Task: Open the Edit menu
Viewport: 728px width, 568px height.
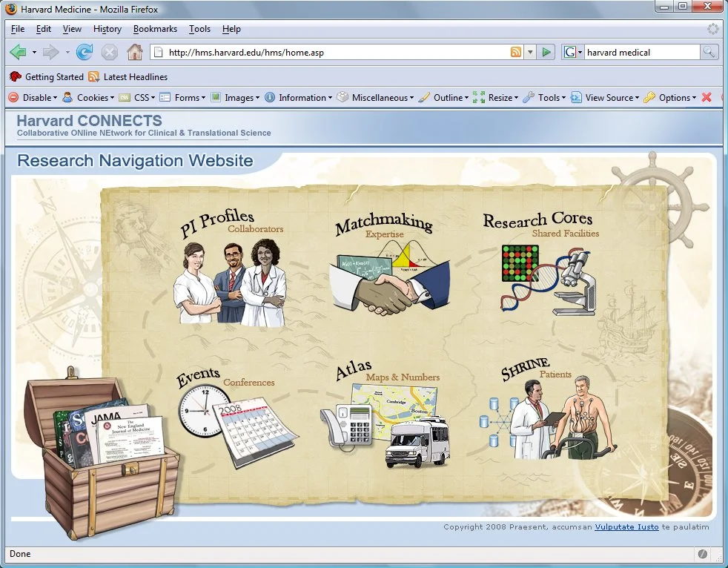Action: [44, 29]
